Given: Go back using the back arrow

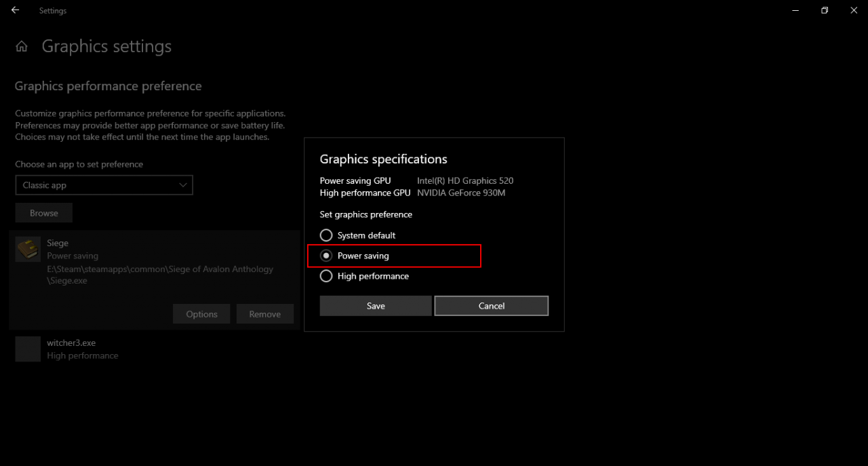Looking at the screenshot, I should (15, 10).
